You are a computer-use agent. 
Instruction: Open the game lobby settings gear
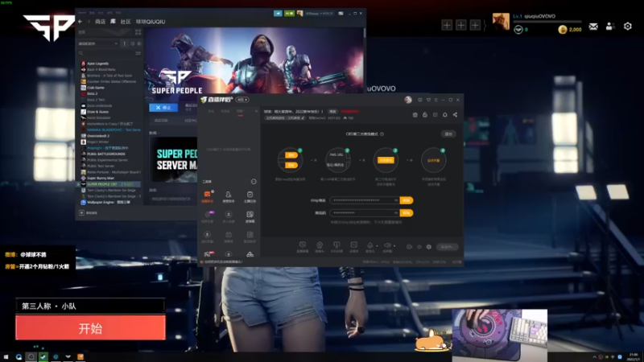628,27
